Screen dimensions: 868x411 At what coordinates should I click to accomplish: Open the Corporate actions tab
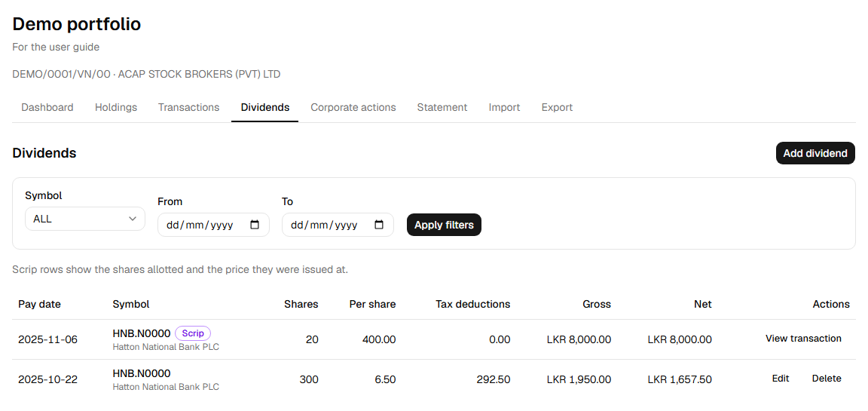point(353,107)
